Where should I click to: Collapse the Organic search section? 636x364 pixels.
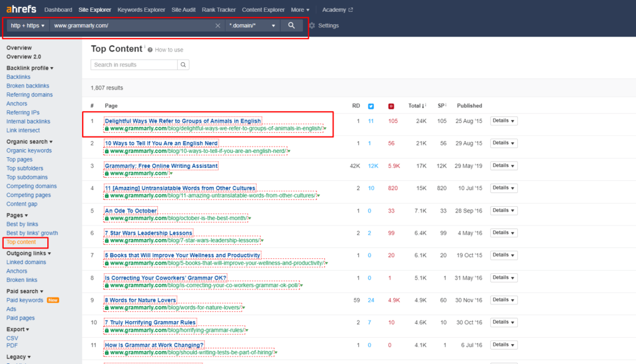[29, 142]
